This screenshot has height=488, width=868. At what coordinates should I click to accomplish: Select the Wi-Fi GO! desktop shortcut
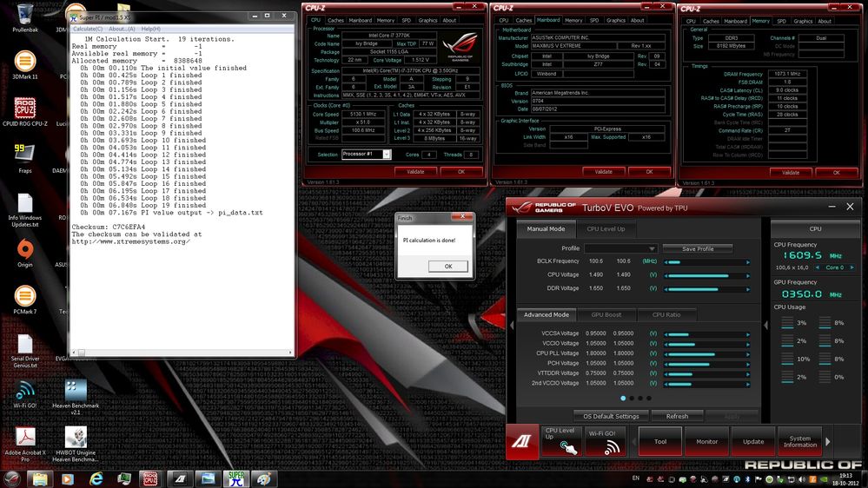point(25,394)
